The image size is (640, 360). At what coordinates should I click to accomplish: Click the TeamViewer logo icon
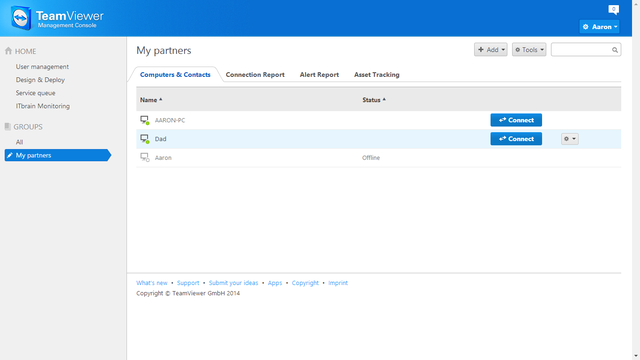click(21, 18)
